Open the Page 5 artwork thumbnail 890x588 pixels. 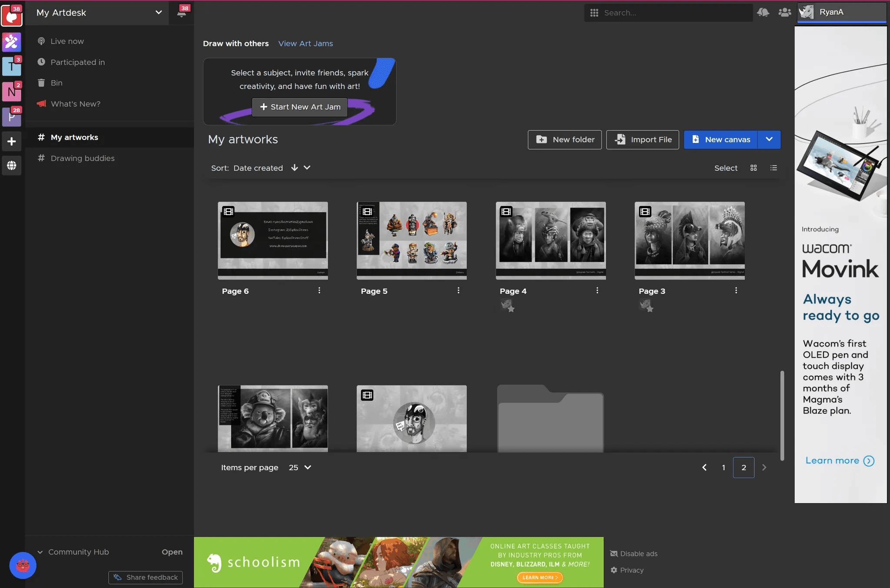(412, 240)
